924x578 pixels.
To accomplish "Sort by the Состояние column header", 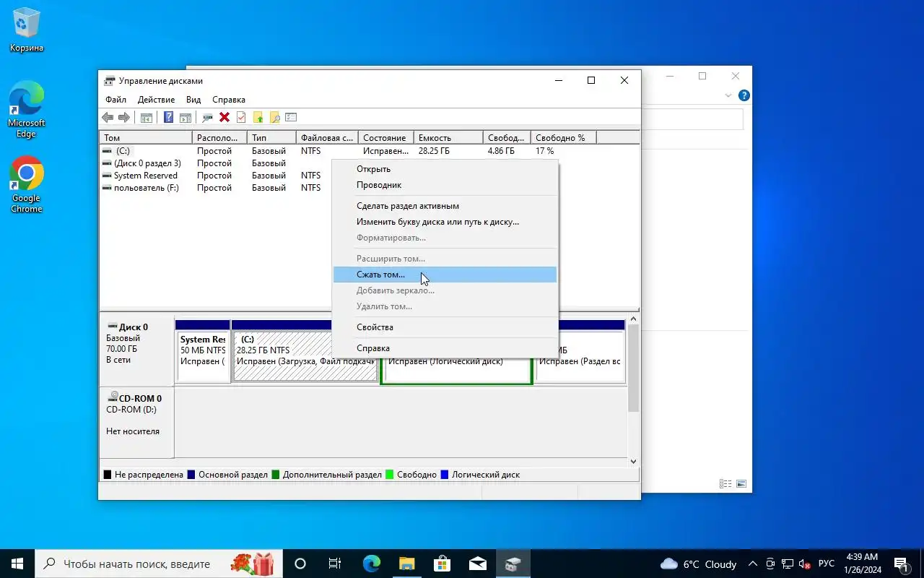I will pos(385,138).
